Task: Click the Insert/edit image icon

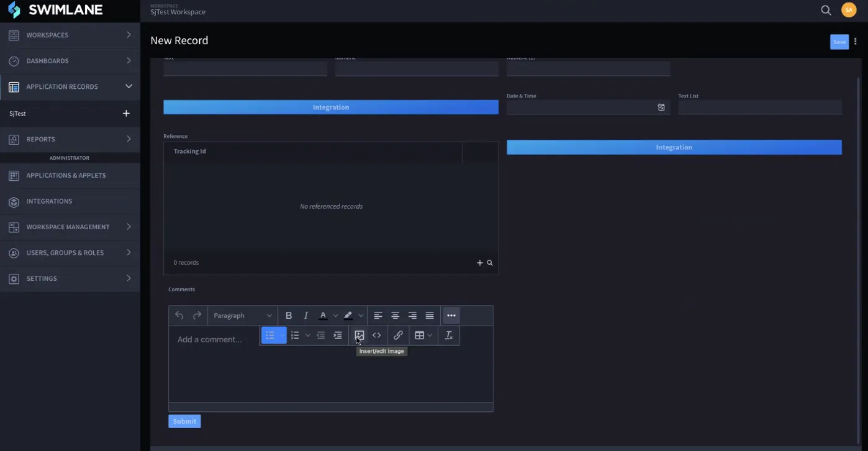Action: tap(359, 335)
